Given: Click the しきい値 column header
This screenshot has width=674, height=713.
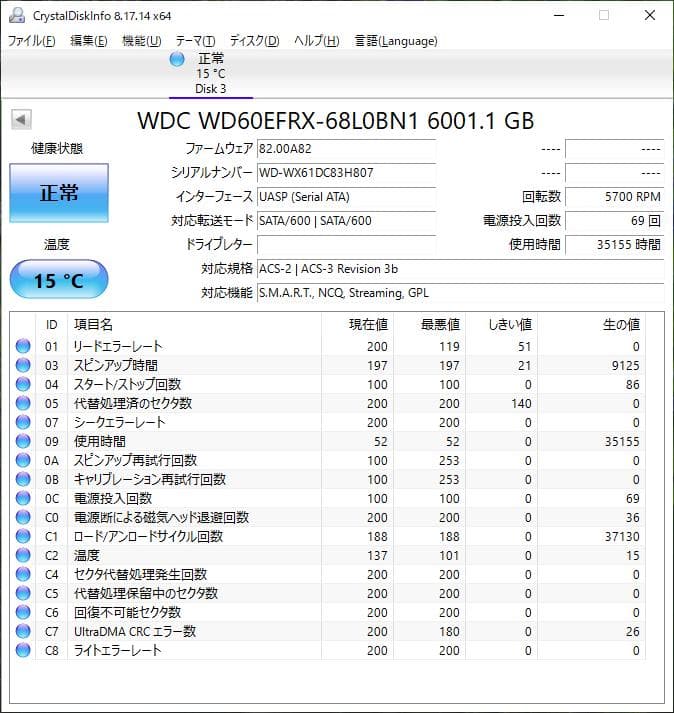Looking at the screenshot, I should [501, 325].
